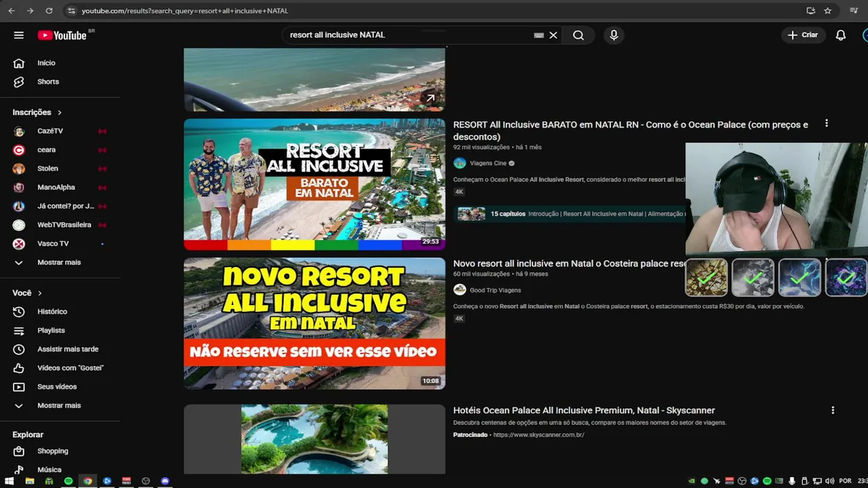Click the browser address bar URL
Image resolution: width=868 pixels, height=488 pixels.
[x=184, y=11]
